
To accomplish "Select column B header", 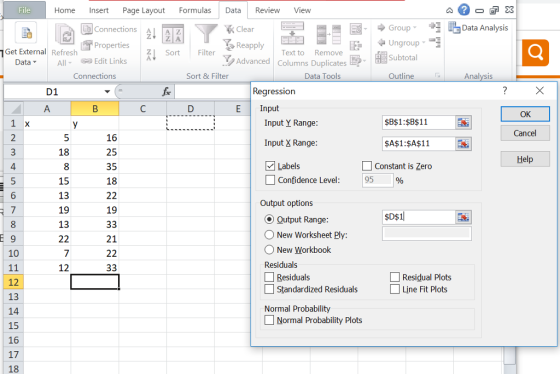I will (x=95, y=109).
